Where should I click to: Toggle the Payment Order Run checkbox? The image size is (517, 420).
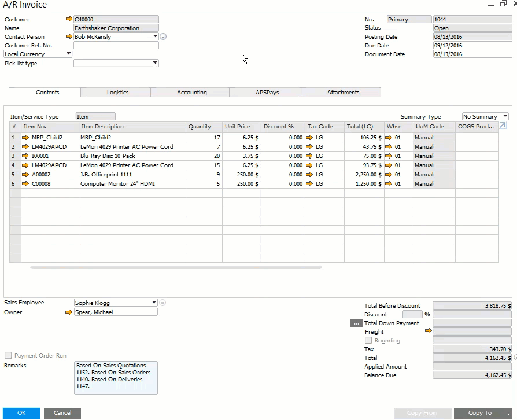[x=8, y=356]
